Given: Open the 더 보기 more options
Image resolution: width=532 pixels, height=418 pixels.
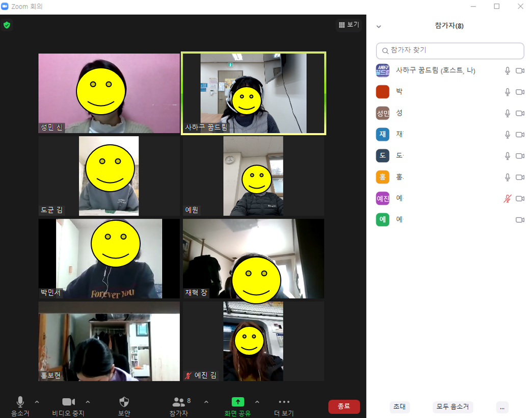Looking at the screenshot, I should click(284, 402).
